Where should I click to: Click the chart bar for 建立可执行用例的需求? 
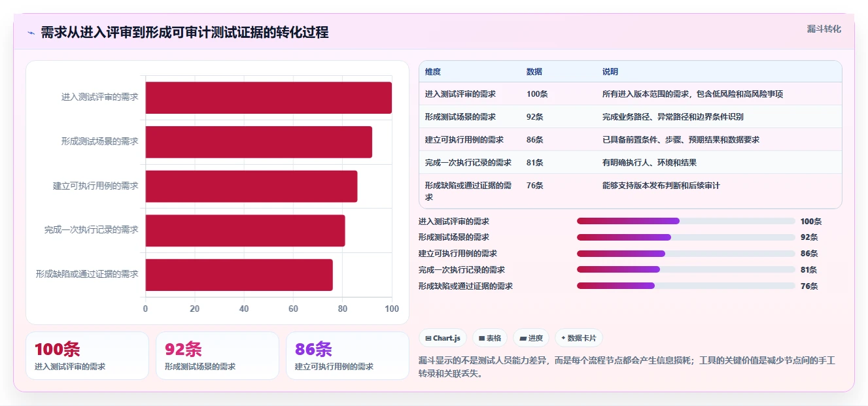click(x=251, y=186)
